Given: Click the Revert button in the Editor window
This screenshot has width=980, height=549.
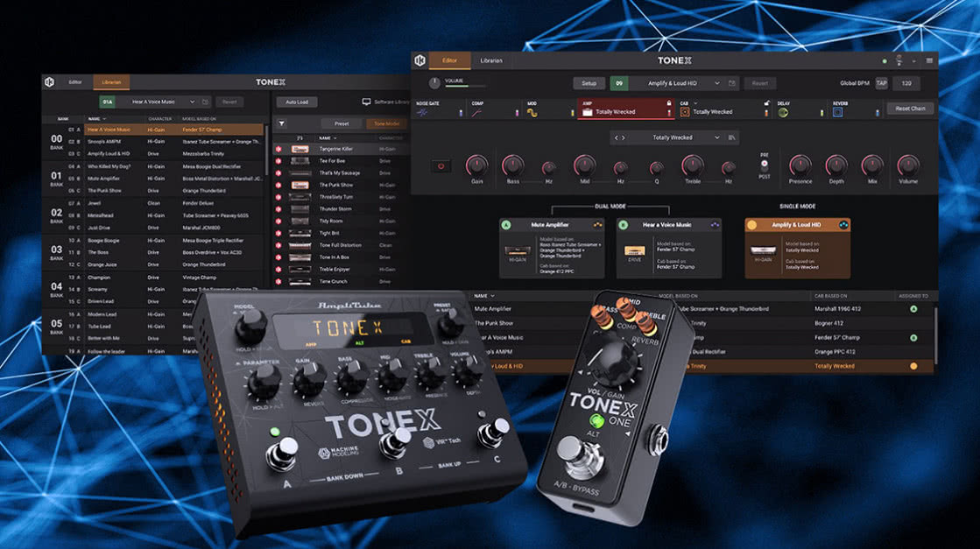Looking at the screenshot, I should click(760, 83).
